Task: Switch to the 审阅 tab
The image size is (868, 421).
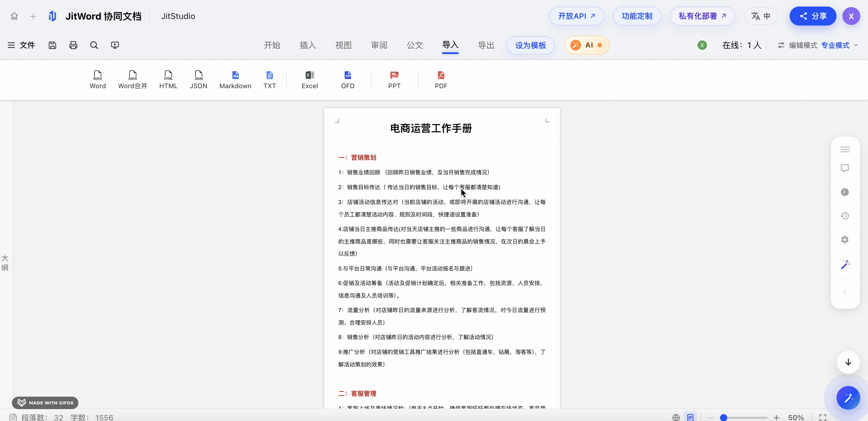Action: (x=379, y=45)
